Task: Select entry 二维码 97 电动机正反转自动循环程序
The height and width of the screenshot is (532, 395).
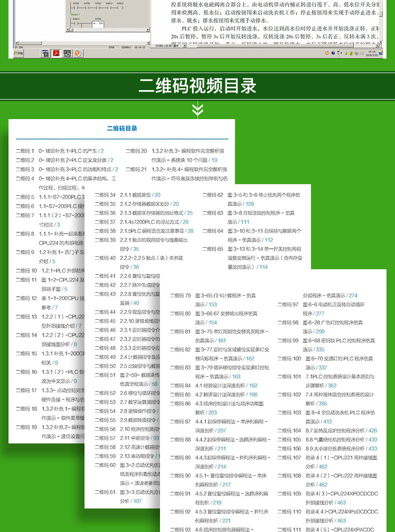Action: point(321,309)
